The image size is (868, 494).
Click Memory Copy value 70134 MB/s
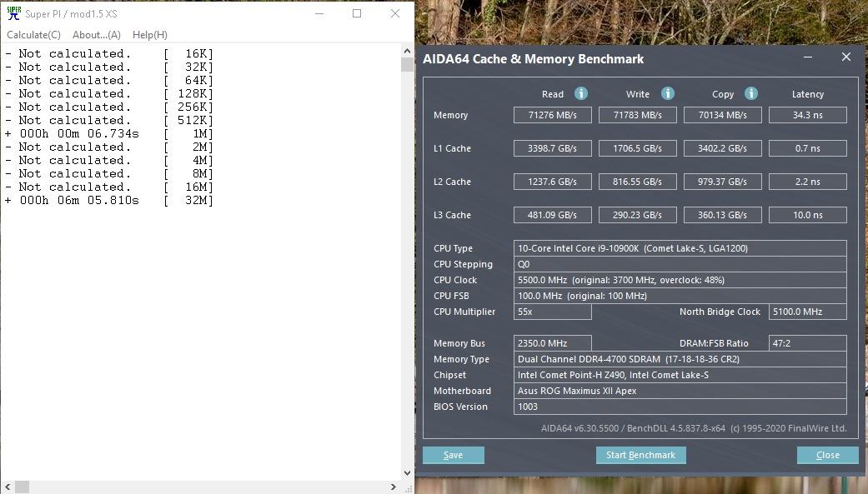[x=722, y=115]
